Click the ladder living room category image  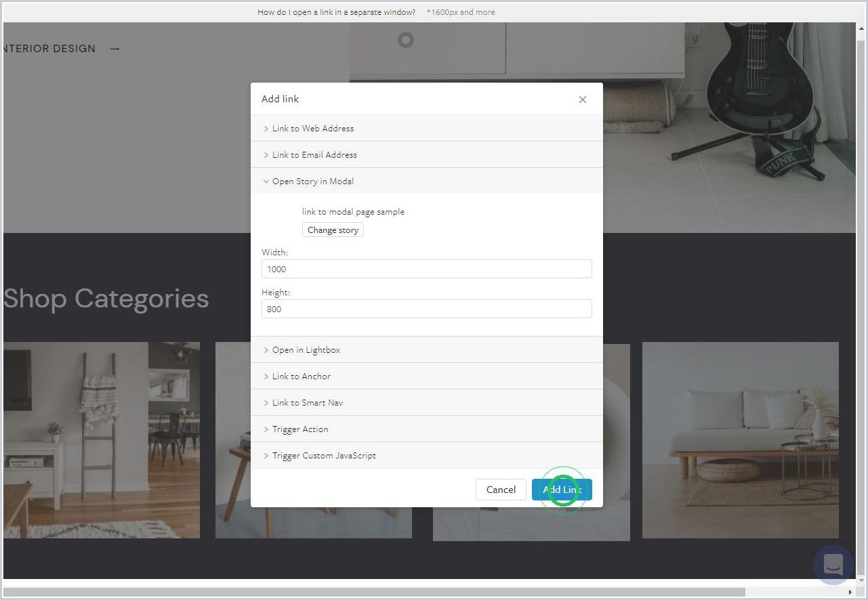(102, 440)
